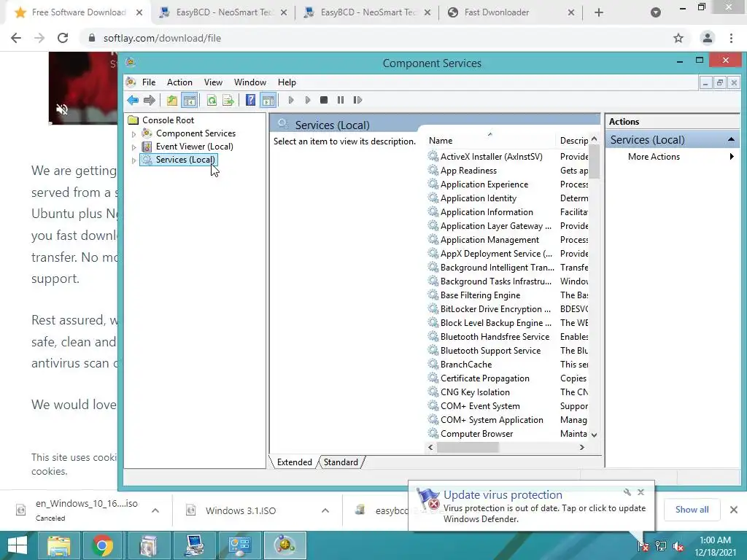Image resolution: width=747 pixels, height=560 pixels.
Task: Collapse the Services (Local) actions section
Action: (731, 139)
